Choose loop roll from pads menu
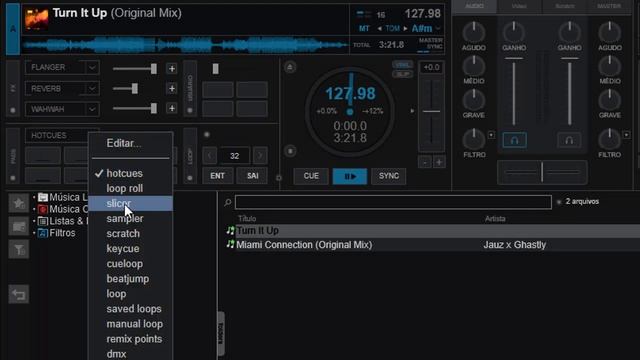 coord(124,189)
